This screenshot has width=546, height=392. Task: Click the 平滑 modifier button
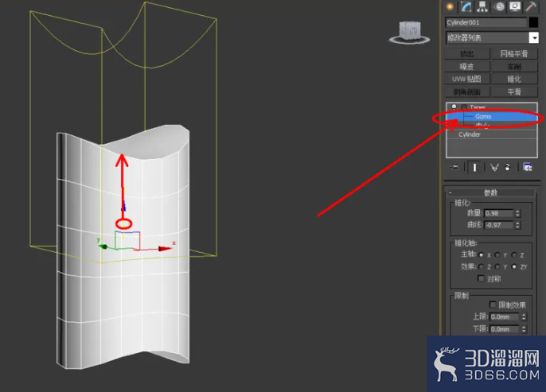(x=514, y=91)
